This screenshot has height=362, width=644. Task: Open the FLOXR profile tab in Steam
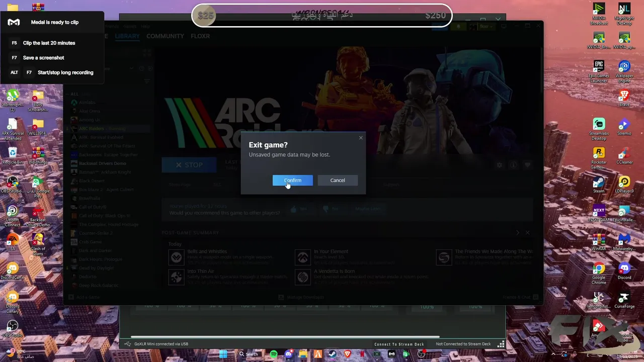click(200, 36)
